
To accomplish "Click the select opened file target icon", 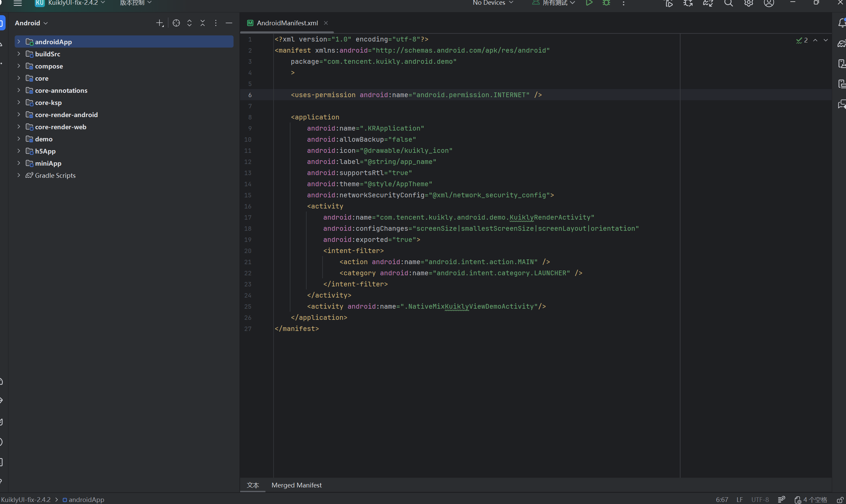I will 176,23.
